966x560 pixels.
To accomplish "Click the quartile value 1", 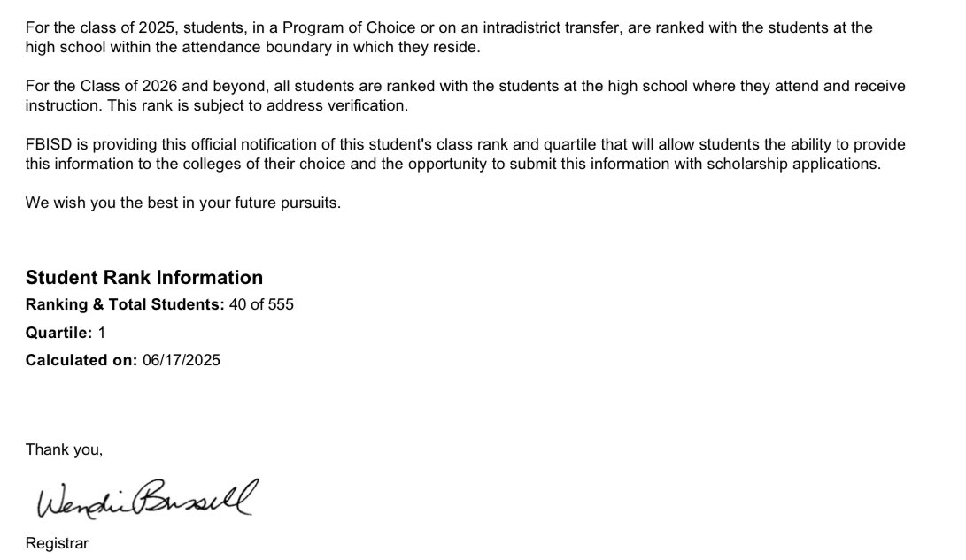I will 102,333.
